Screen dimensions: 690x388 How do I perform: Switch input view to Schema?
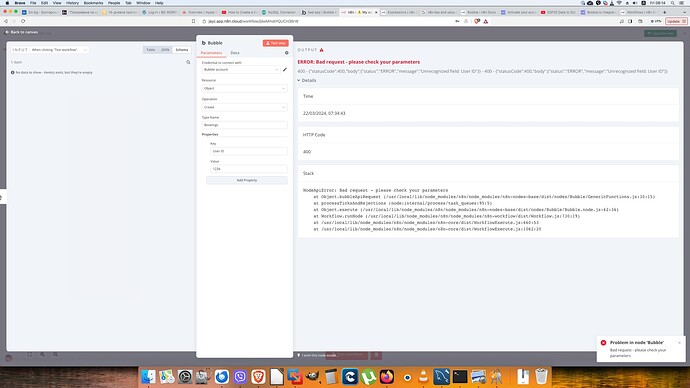(182, 50)
